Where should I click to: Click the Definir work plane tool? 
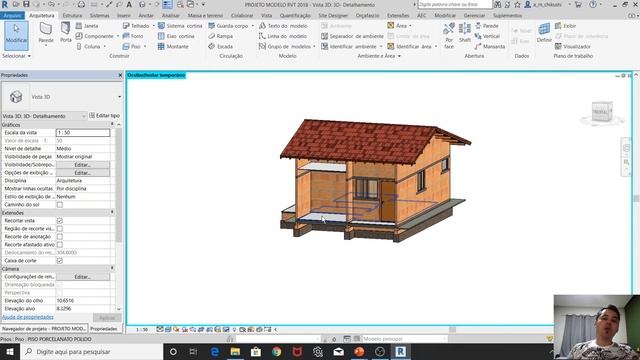click(x=544, y=33)
